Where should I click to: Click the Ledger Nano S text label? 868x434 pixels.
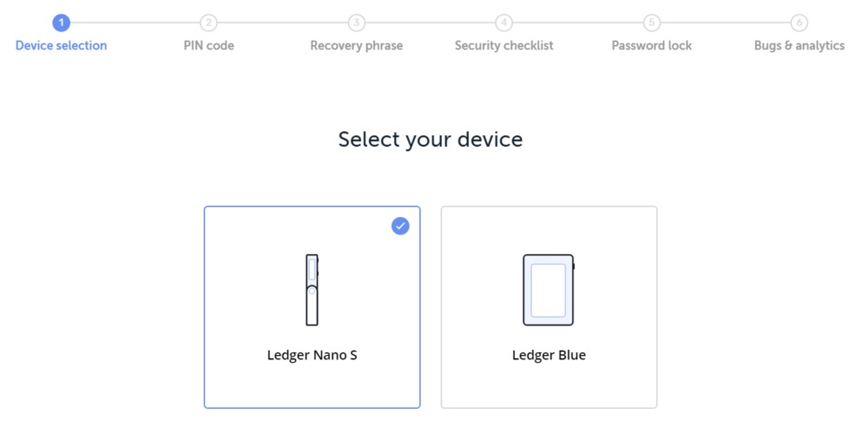(x=312, y=355)
